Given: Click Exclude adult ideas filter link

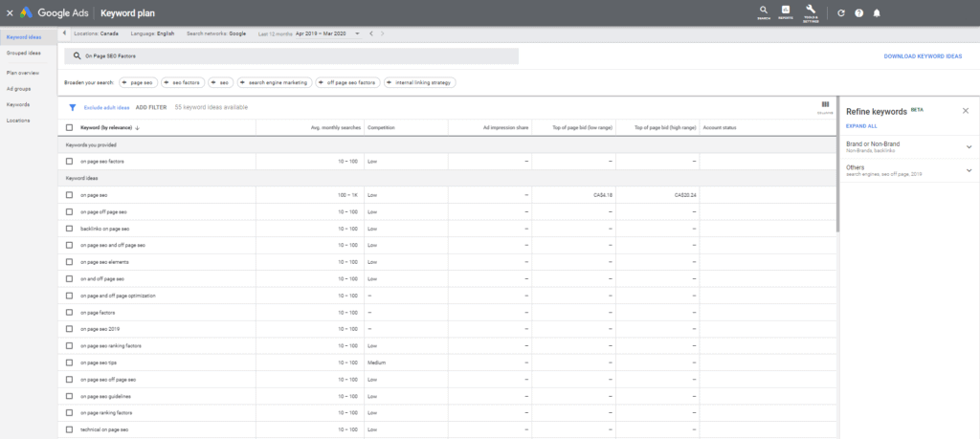Looking at the screenshot, I should click(106, 107).
